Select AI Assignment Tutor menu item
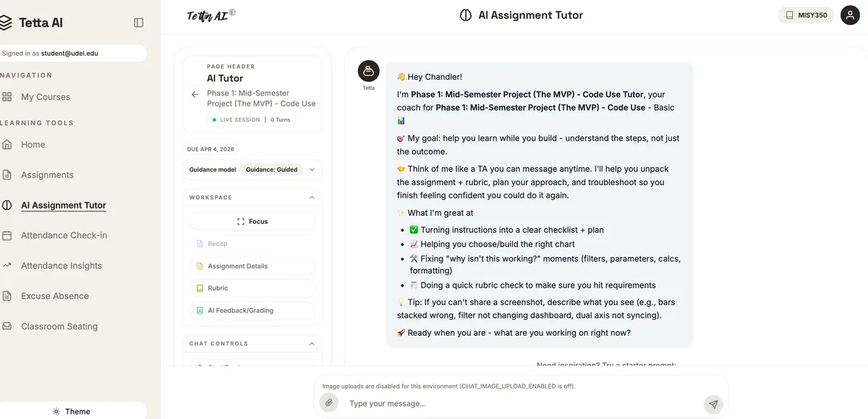Screen dimensions: 868x419 point(64,206)
